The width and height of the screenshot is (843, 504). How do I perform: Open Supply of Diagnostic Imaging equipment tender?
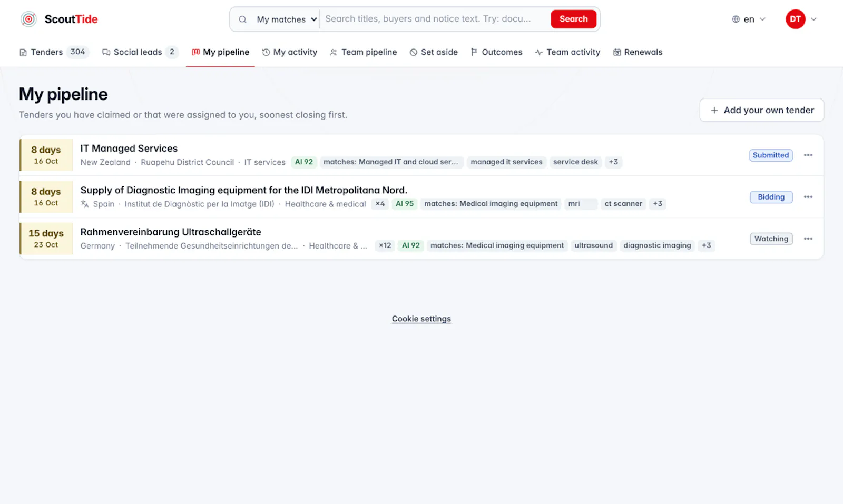tap(244, 190)
